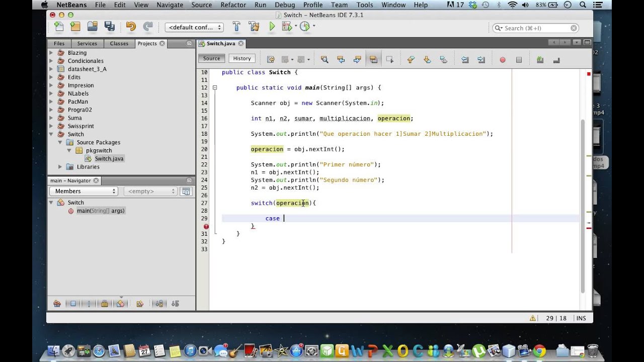Toggle Sort by Name in Navigator
Image resolution: width=644 pixels, height=362 pixels.
(x=159, y=303)
